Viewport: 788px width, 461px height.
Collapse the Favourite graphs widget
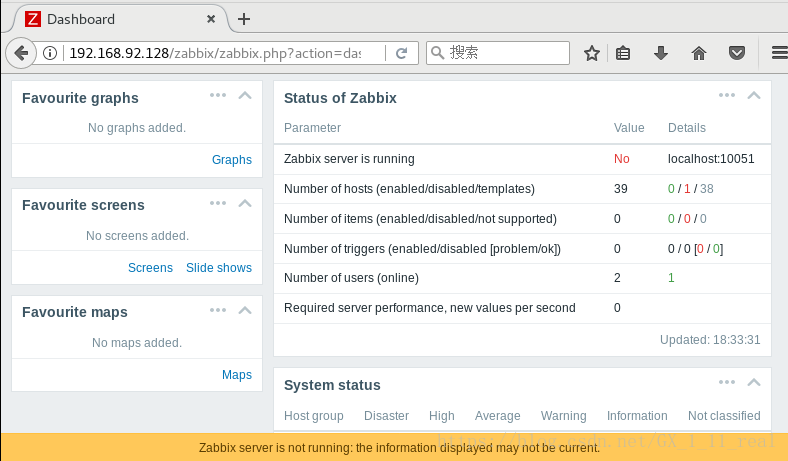(245, 95)
